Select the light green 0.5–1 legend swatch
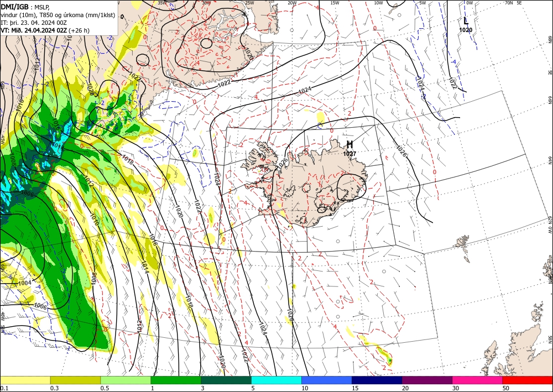 (x=126, y=380)
